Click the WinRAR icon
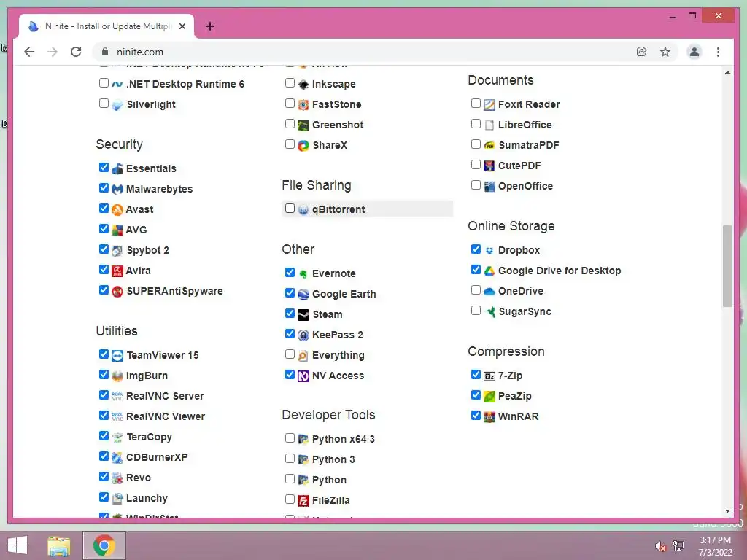This screenshot has width=747, height=560. [x=489, y=416]
